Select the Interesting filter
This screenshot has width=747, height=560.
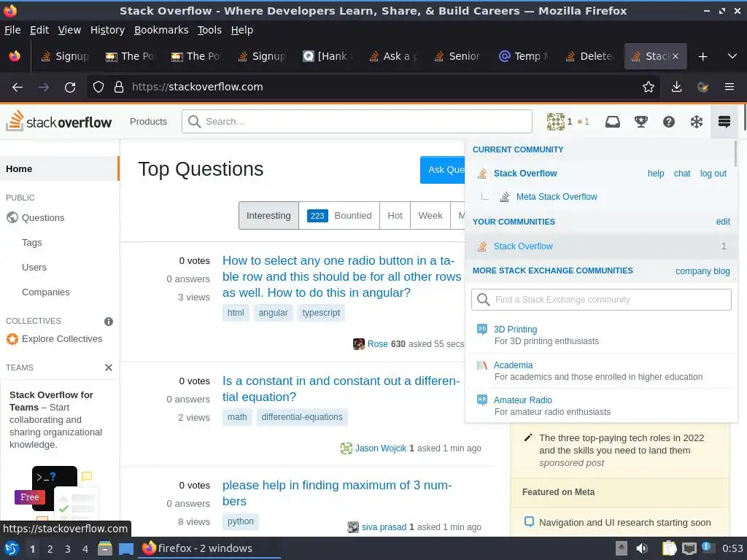[x=268, y=216]
